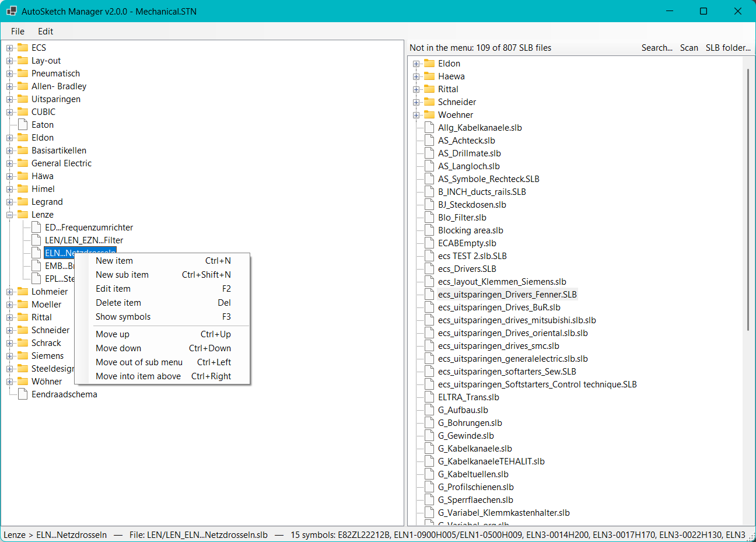This screenshot has height=542, width=756.
Task: Expand the Legrand tree node
Action: click(x=9, y=202)
